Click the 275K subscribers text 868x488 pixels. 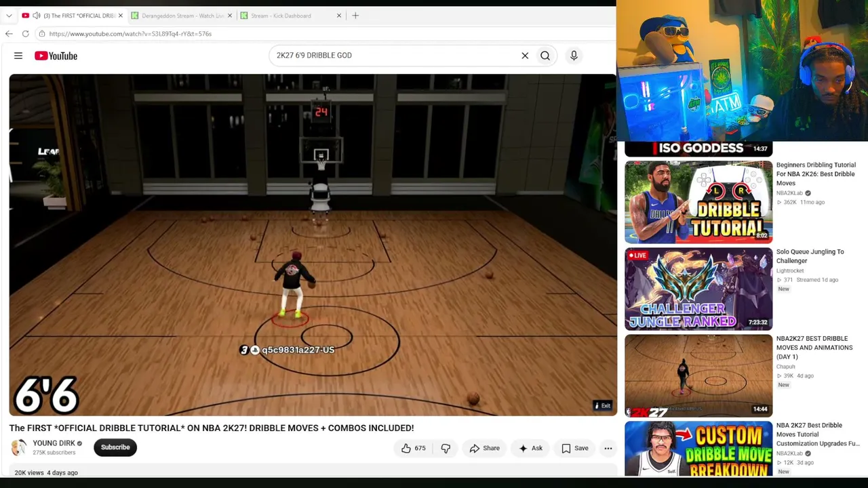pos(54,453)
